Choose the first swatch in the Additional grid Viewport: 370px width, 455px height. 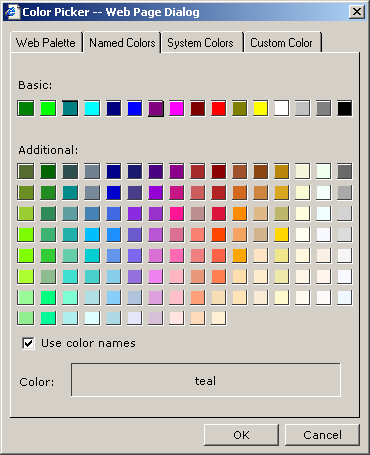pyautogui.click(x=26, y=171)
